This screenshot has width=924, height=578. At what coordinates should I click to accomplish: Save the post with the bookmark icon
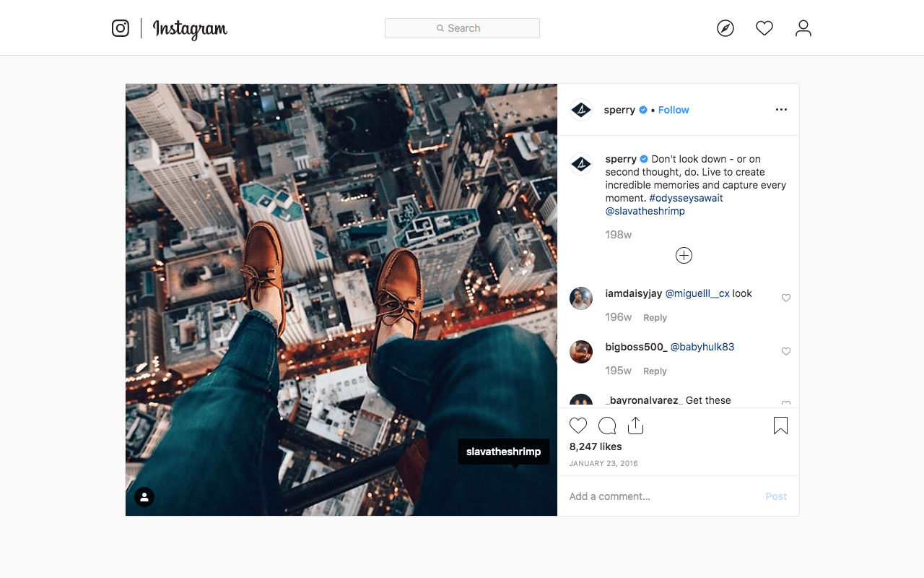coord(780,426)
